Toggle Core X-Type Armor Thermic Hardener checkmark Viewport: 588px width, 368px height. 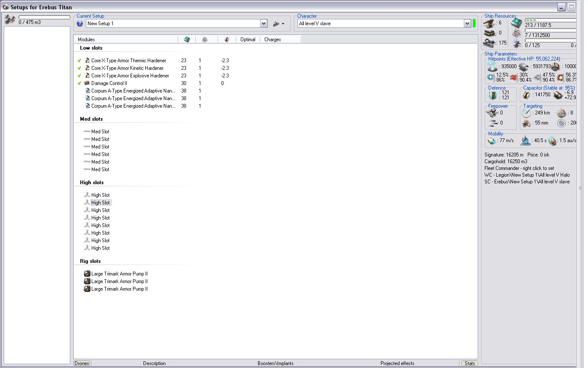tap(79, 61)
